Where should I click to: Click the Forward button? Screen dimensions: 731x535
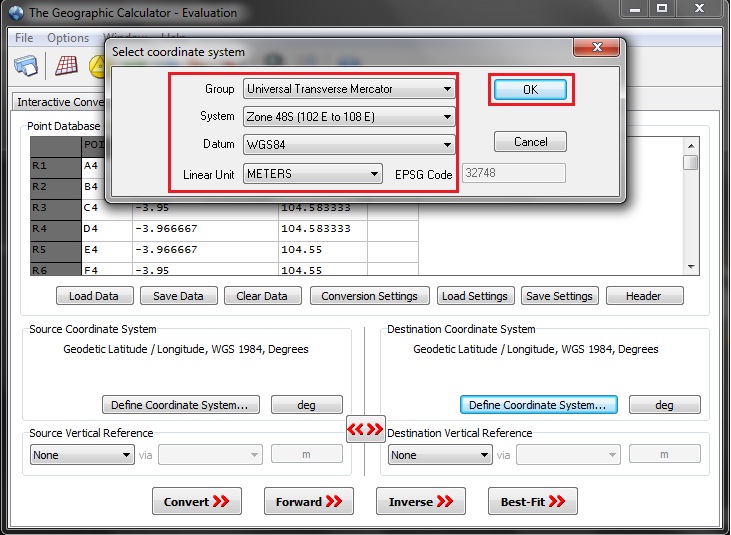click(x=309, y=501)
